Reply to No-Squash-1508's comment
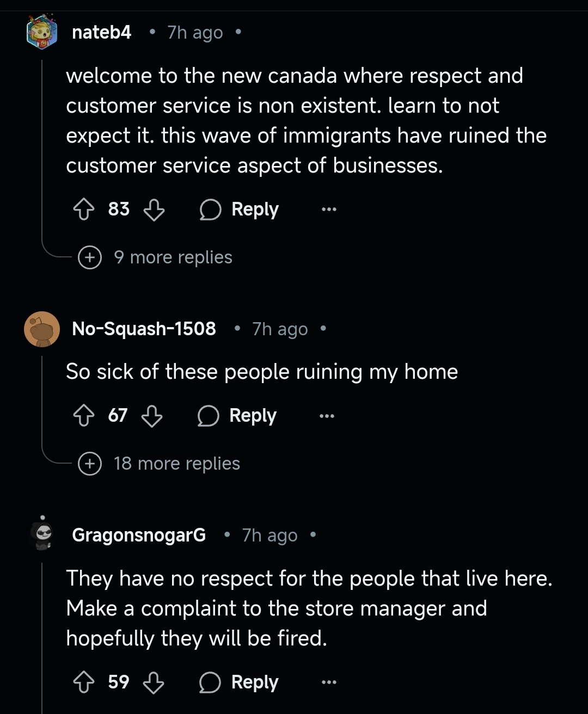 pos(237,416)
